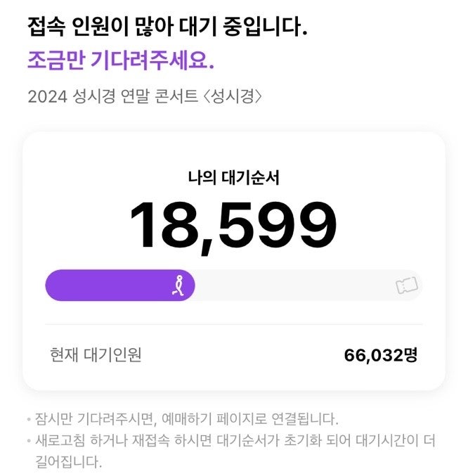This screenshot has width=468, height=476.
Task: Click the waiting count '66,032명'
Action: click(380, 355)
